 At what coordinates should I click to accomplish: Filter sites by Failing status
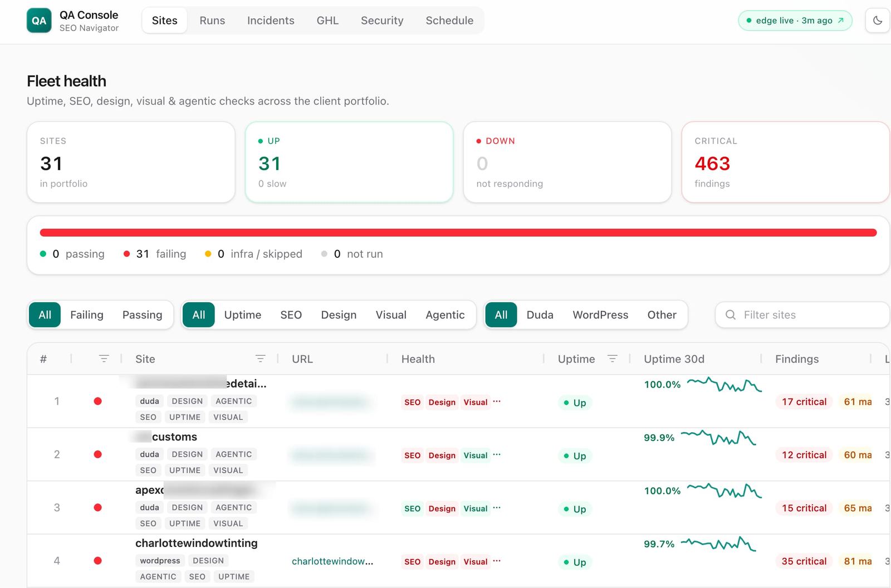click(x=87, y=315)
